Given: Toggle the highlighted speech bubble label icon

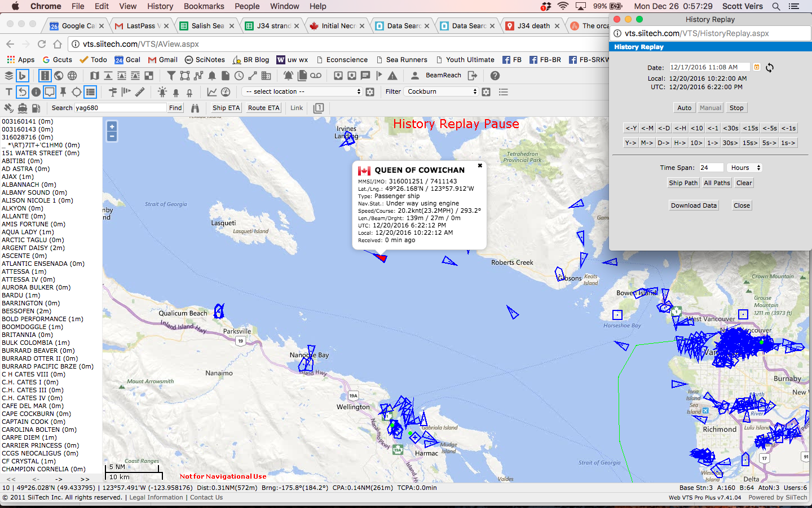Looking at the screenshot, I should click(x=50, y=91).
